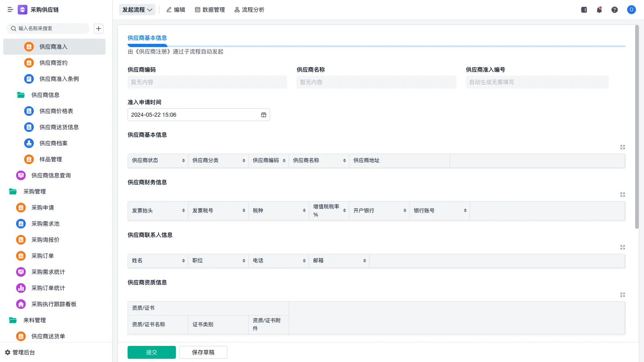
Task: Open 流程分析 in the top bar
Action: click(249, 10)
